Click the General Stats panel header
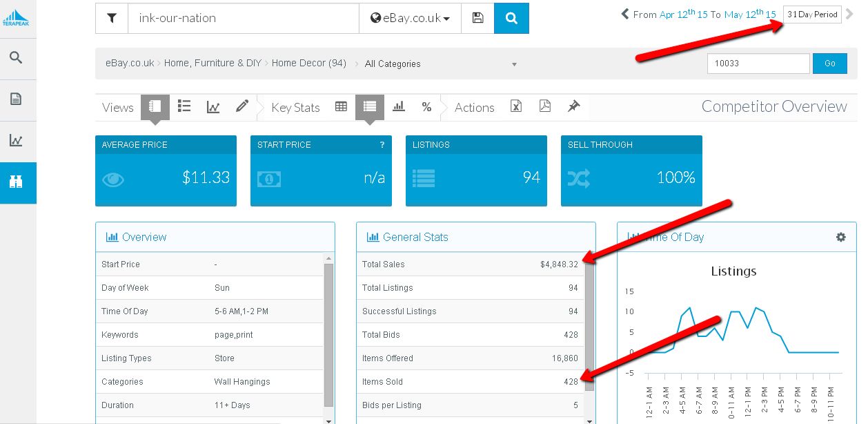This screenshot has width=868, height=424. click(476, 237)
